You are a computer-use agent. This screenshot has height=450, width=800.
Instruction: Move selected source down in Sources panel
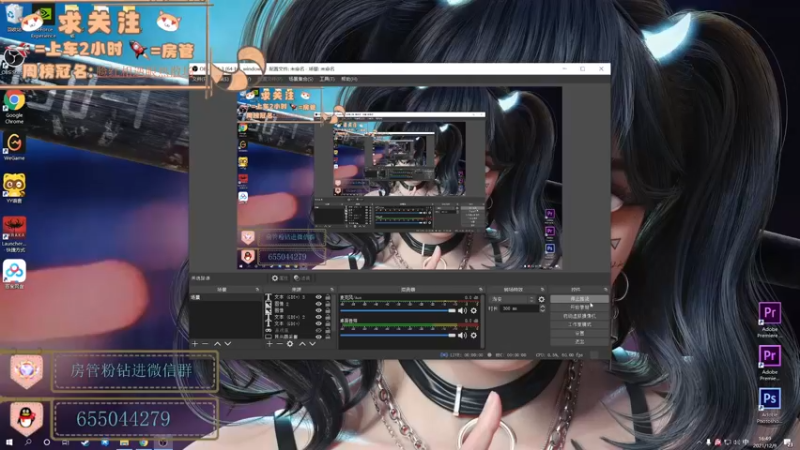tap(312, 344)
